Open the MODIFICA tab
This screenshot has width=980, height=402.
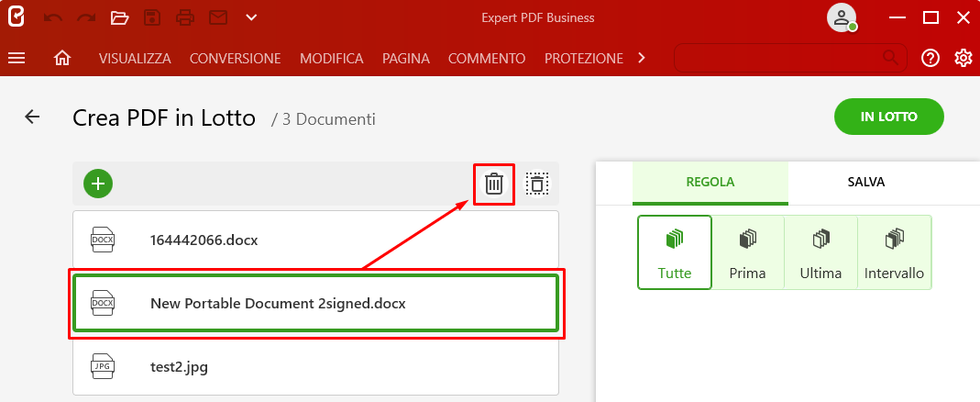331,58
